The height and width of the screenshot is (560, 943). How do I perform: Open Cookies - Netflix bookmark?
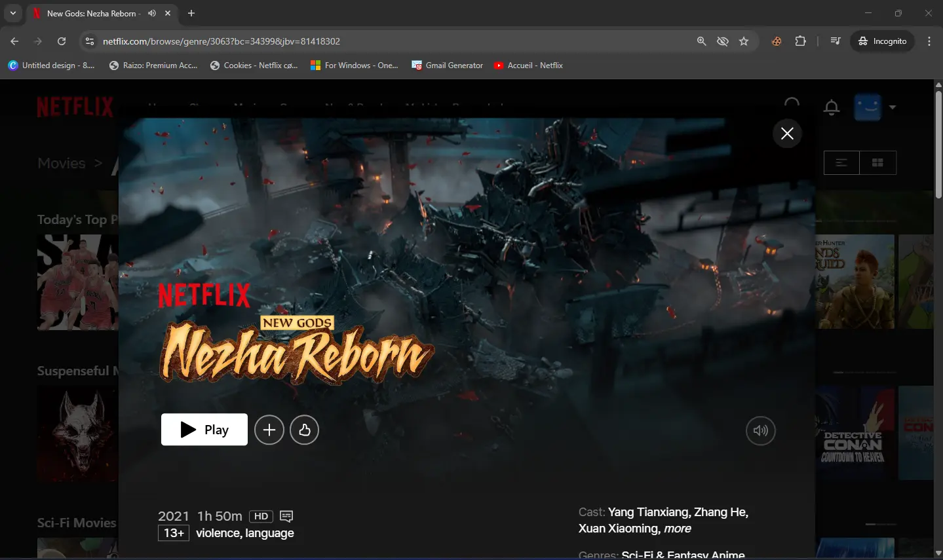coord(254,65)
